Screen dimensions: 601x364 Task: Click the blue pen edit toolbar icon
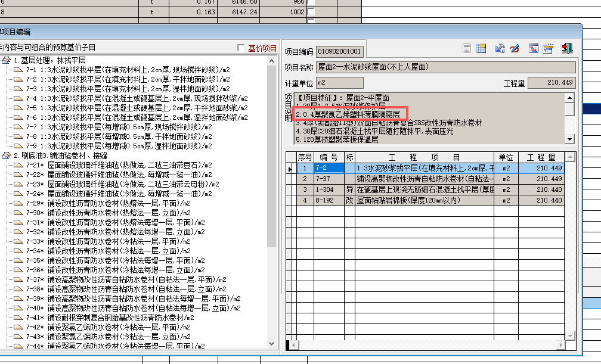pyautogui.click(x=515, y=48)
